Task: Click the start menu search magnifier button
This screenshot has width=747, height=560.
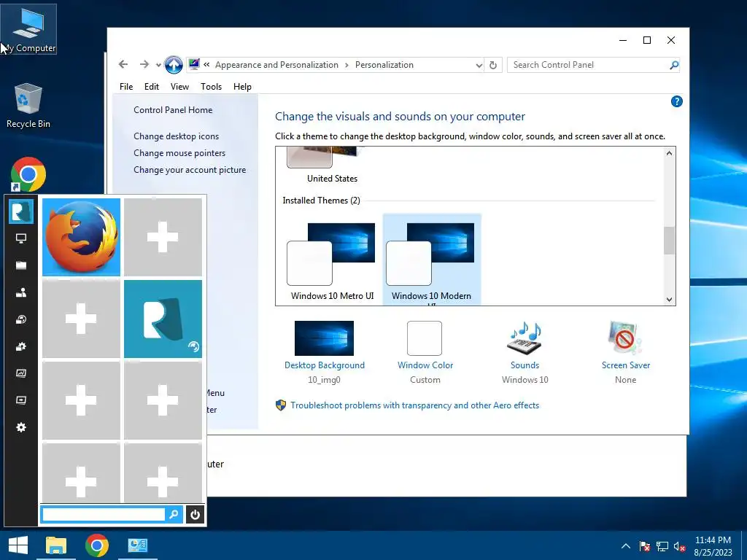Action: (174, 514)
